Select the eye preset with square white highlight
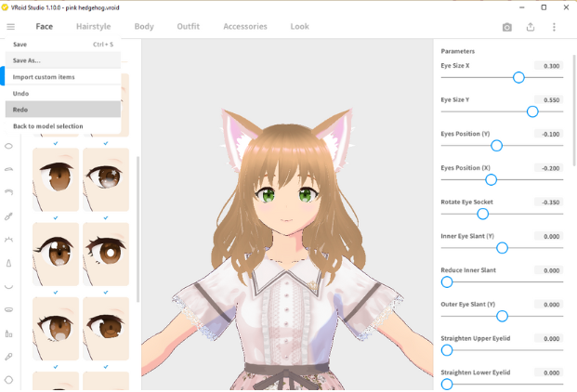The image size is (577, 392). 56,255
